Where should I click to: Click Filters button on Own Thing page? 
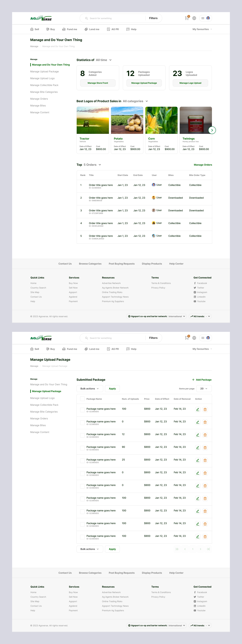(153, 18)
